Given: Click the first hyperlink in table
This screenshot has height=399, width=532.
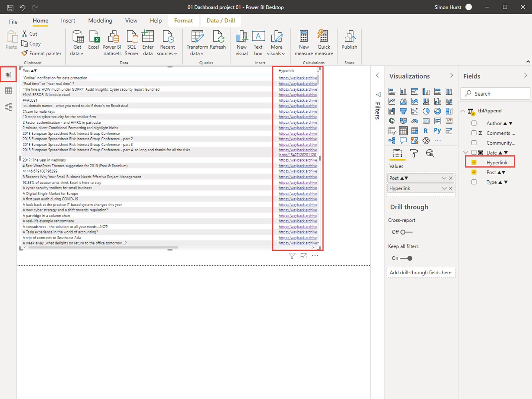Looking at the screenshot, I should [297, 78].
